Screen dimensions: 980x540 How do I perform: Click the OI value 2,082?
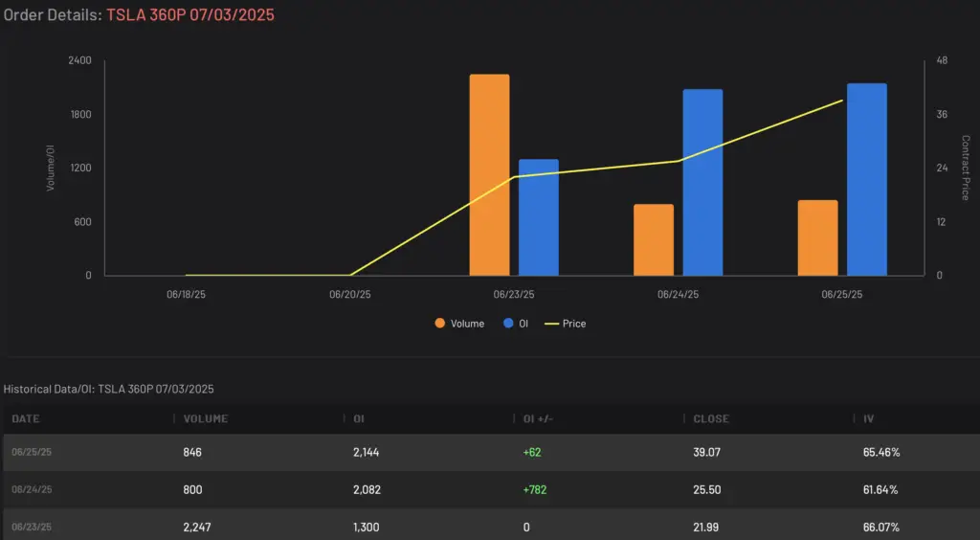click(367, 489)
